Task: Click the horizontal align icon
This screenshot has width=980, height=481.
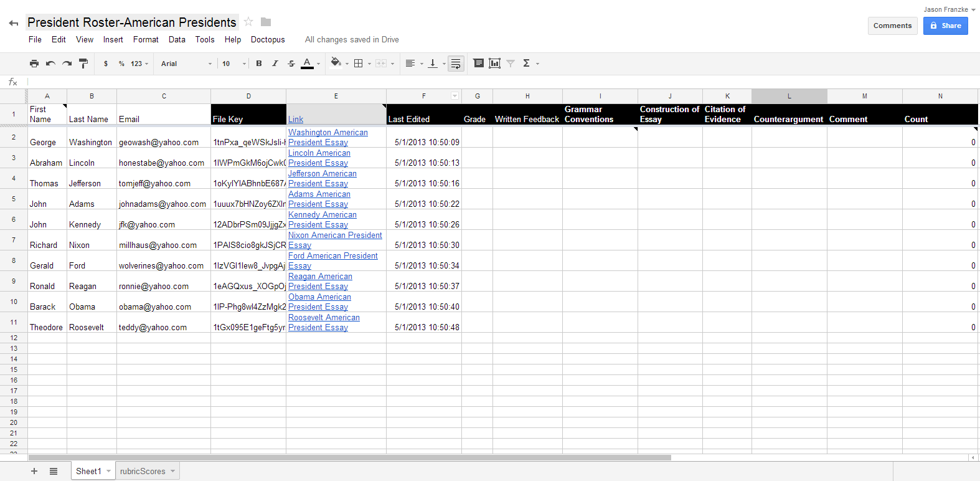Action: click(x=410, y=64)
